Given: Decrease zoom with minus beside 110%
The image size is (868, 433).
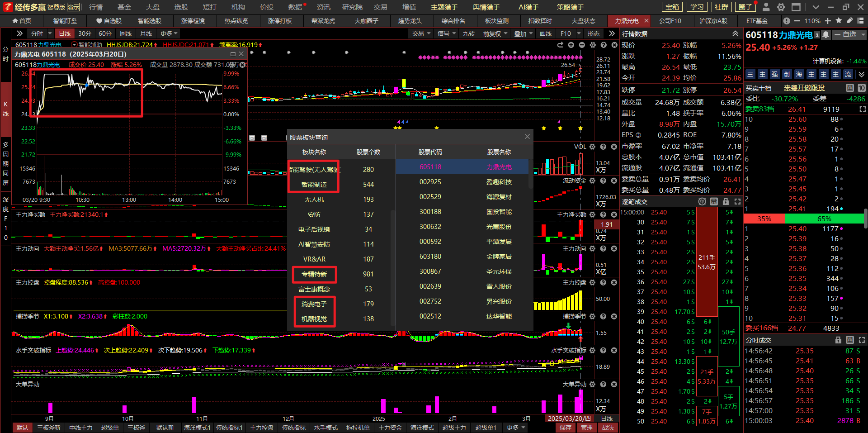Looking at the screenshot, I should coord(797,21).
